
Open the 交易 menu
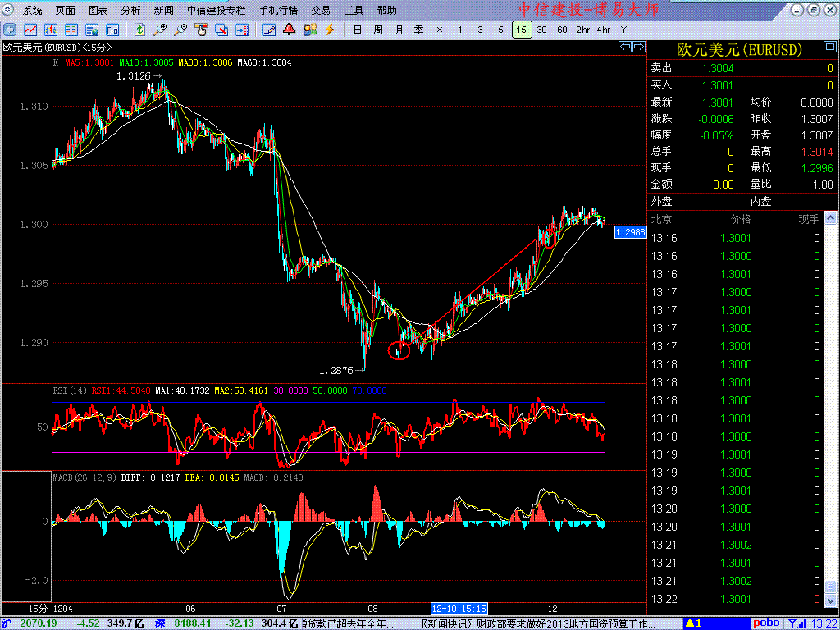321,11
